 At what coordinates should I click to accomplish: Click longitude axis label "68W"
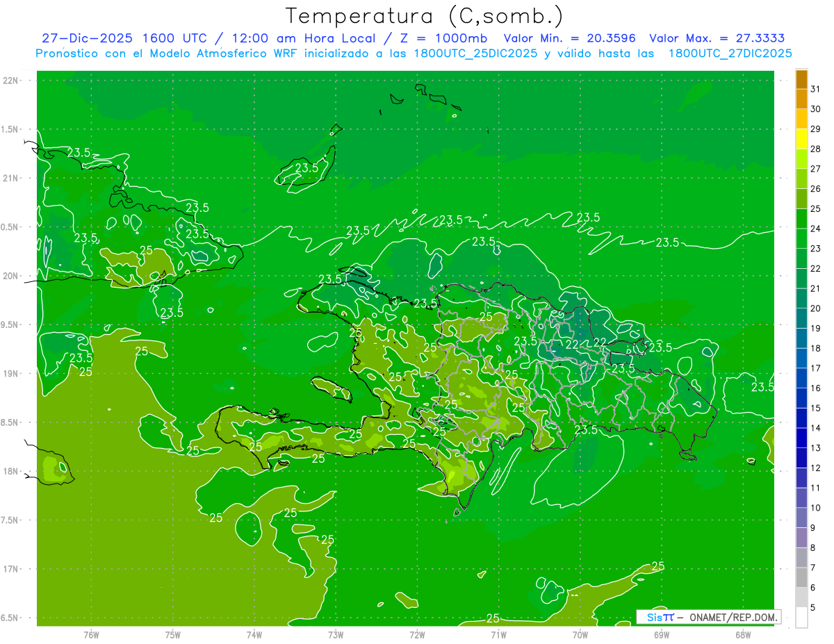(x=743, y=634)
